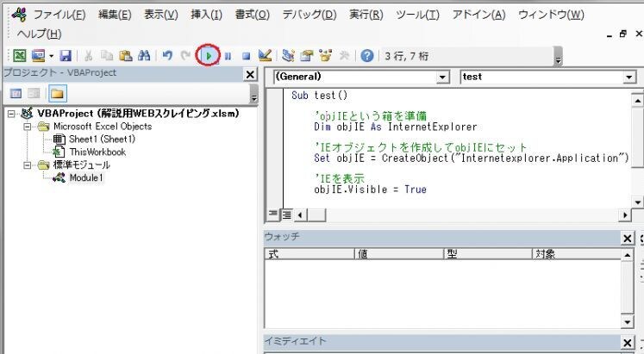Open the test procedure dropdown

pos(629,78)
